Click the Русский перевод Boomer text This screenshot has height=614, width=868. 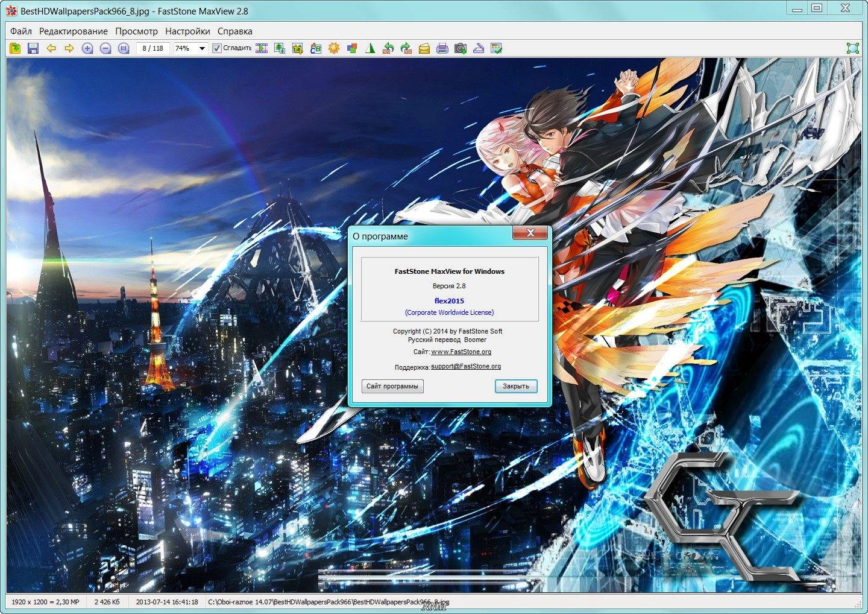[447, 340]
